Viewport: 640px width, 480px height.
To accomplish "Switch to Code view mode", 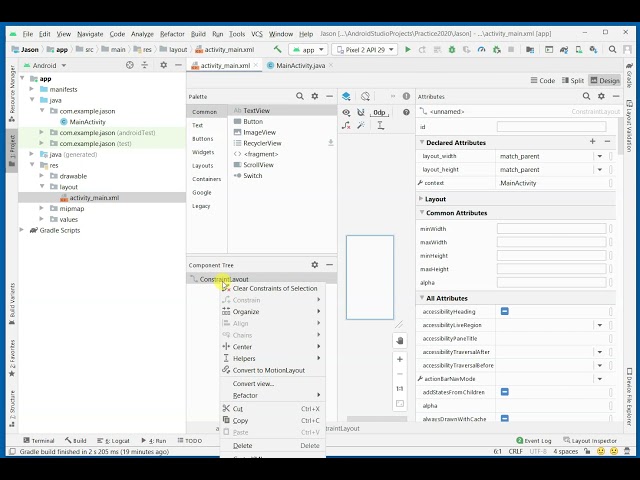I will click(x=542, y=80).
